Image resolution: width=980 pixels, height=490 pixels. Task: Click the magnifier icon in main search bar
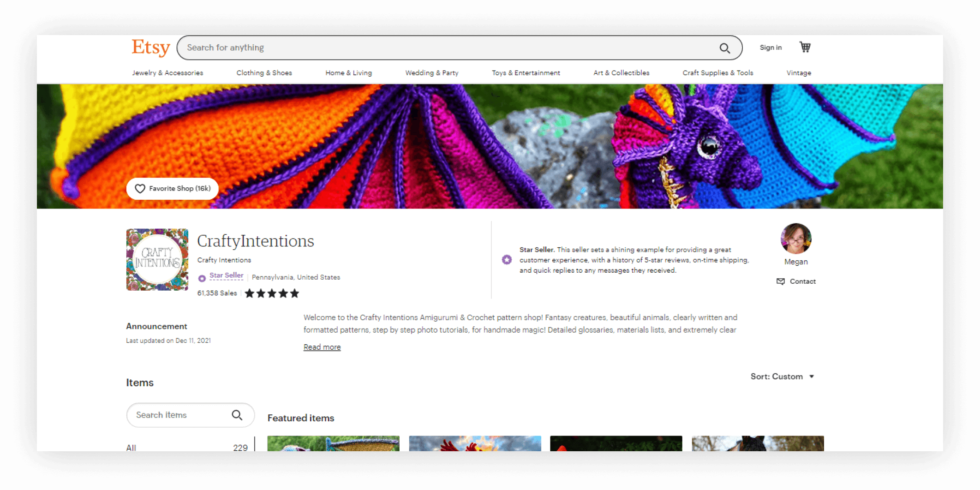coord(724,48)
